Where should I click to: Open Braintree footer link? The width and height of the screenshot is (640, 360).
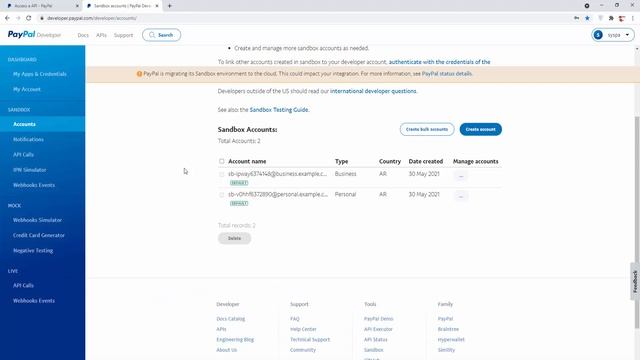pyautogui.click(x=448, y=329)
